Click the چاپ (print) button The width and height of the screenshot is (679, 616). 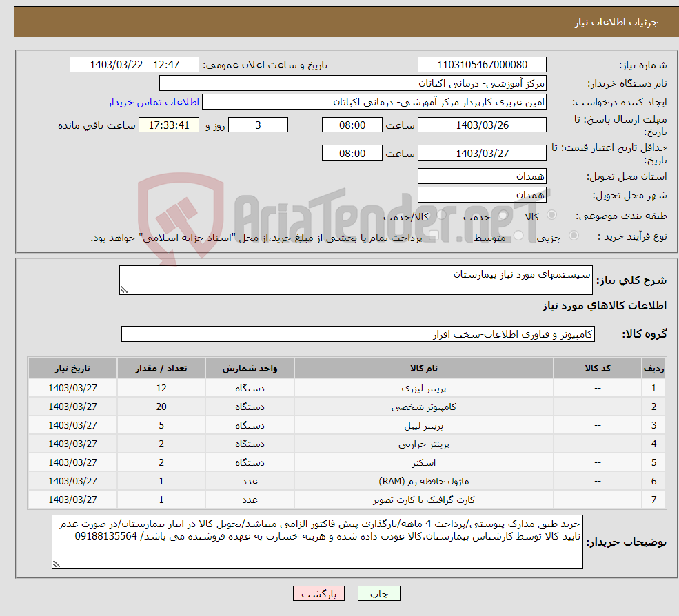378,593
